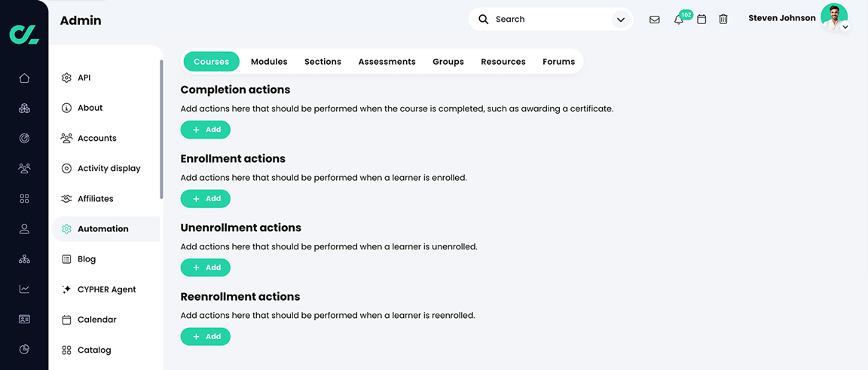The height and width of the screenshot is (370, 868).
Task: Click the info icon beside About
Action: pos(66,108)
